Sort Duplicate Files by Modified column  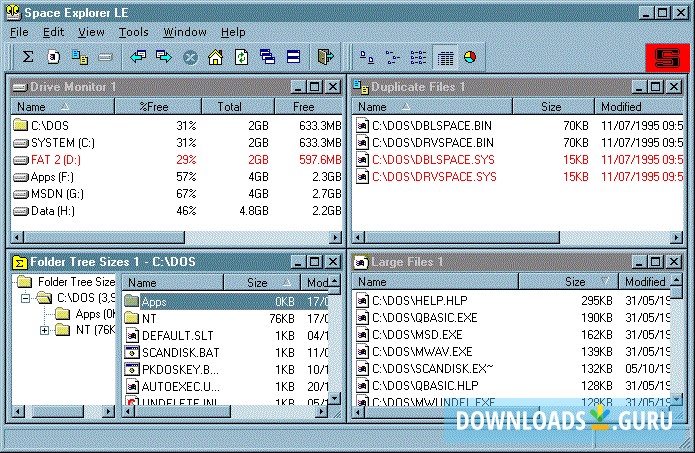(x=639, y=107)
